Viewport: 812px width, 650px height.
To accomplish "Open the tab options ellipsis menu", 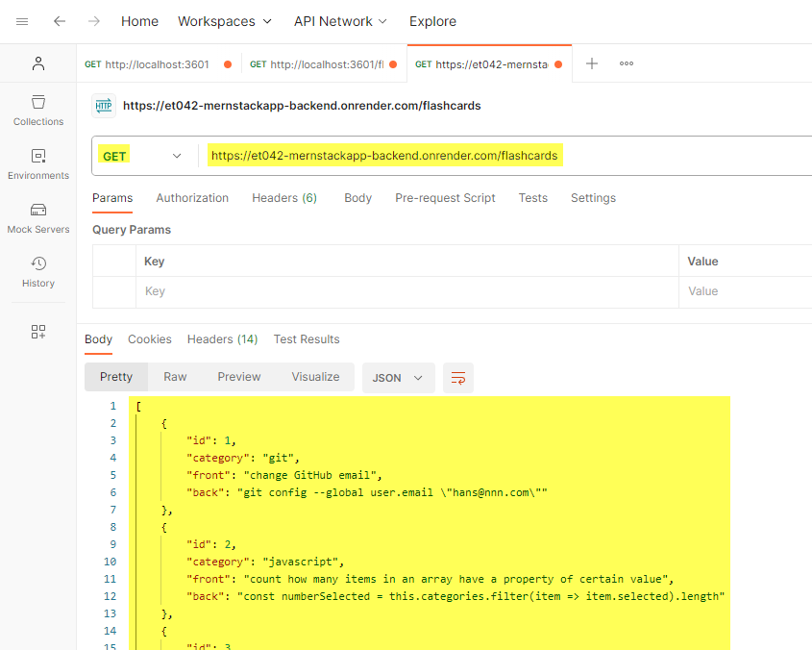I will click(x=627, y=63).
